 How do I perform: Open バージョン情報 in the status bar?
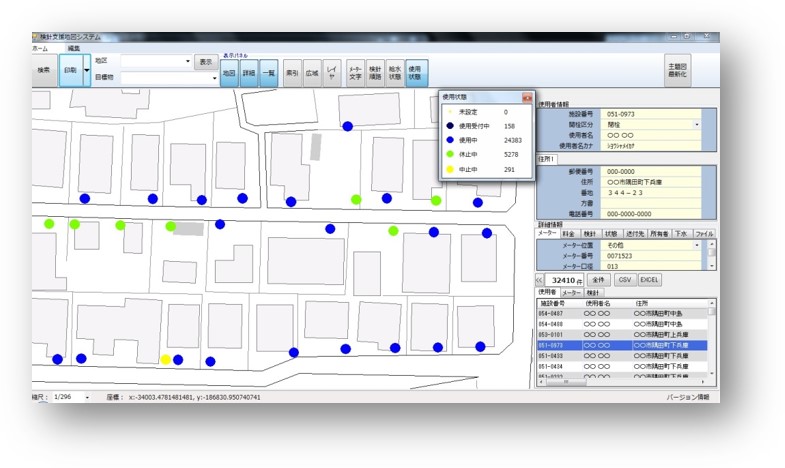687,397
